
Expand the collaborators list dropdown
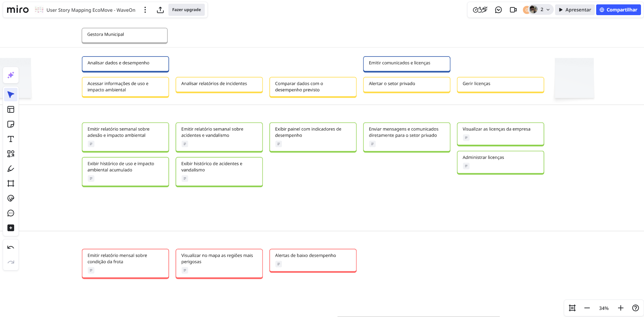[x=548, y=10]
